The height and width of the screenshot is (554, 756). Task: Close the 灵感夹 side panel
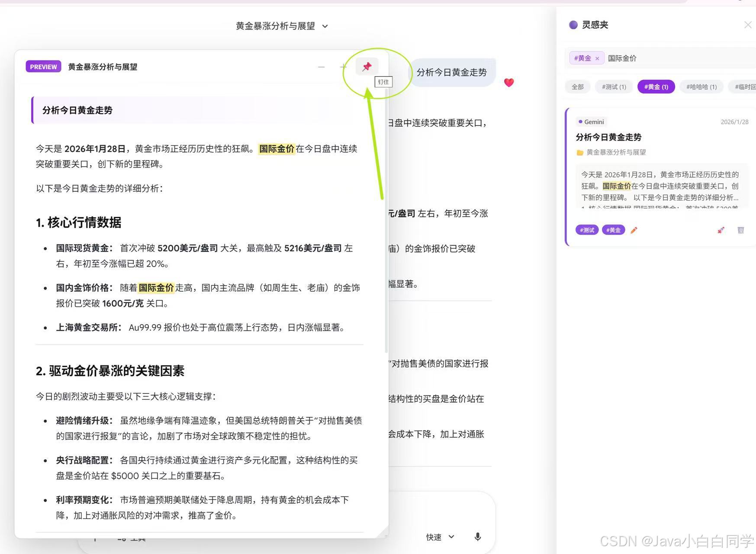click(748, 25)
